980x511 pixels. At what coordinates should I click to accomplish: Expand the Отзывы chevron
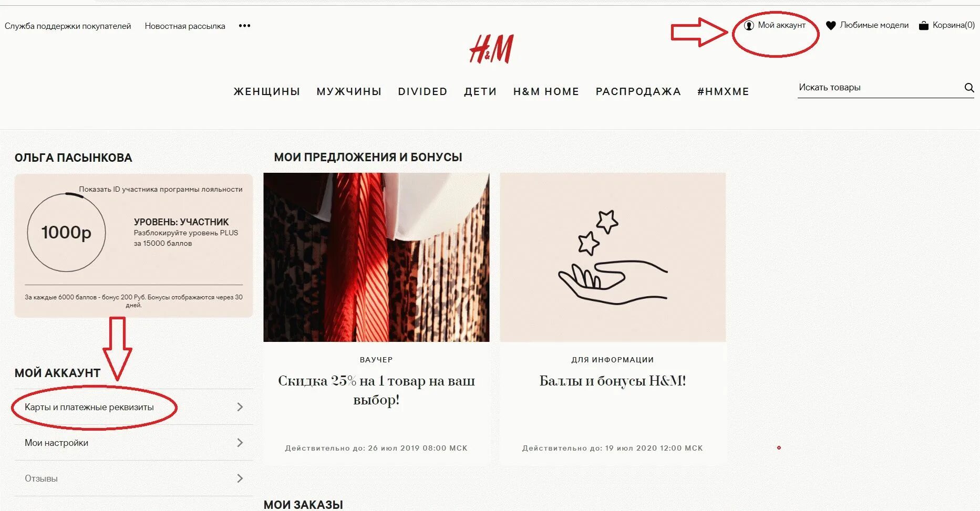(x=240, y=478)
